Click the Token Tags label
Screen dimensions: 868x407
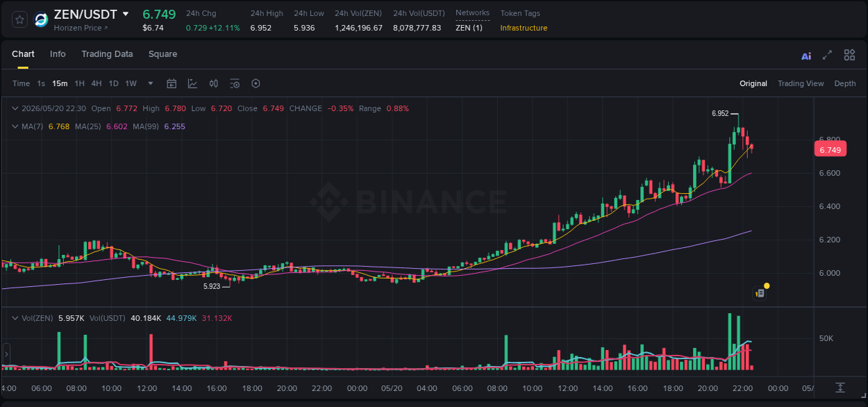point(520,13)
